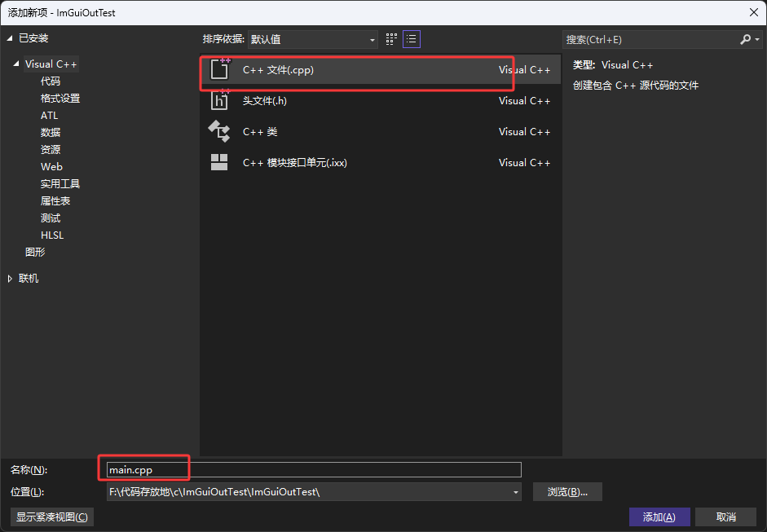Select the Web category
This screenshot has width=767, height=532.
51,167
